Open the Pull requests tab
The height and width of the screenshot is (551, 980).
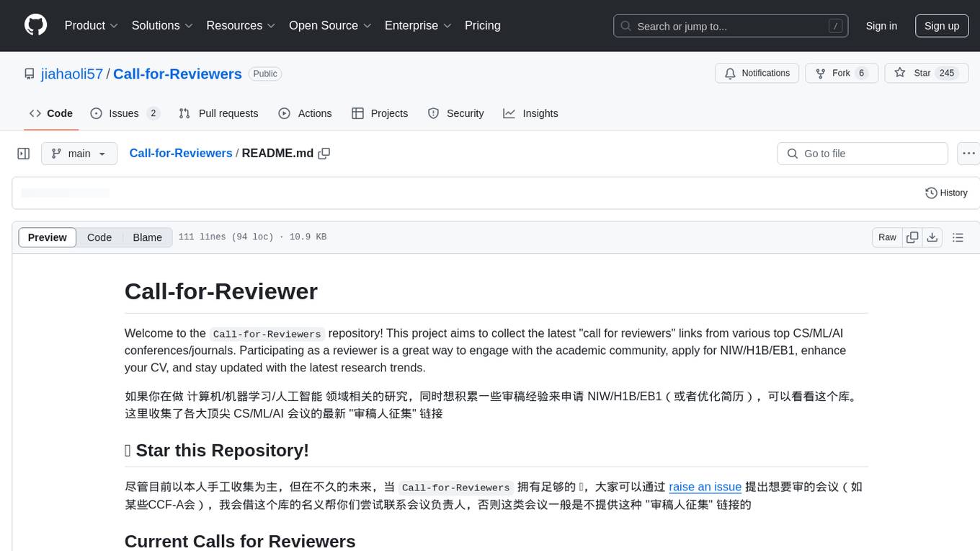218,113
